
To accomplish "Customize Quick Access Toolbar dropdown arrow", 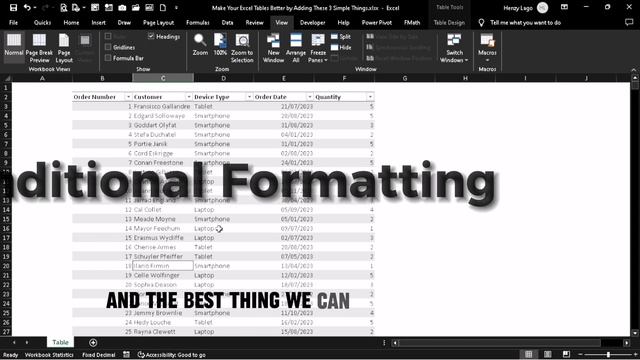I will coord(176,7).
